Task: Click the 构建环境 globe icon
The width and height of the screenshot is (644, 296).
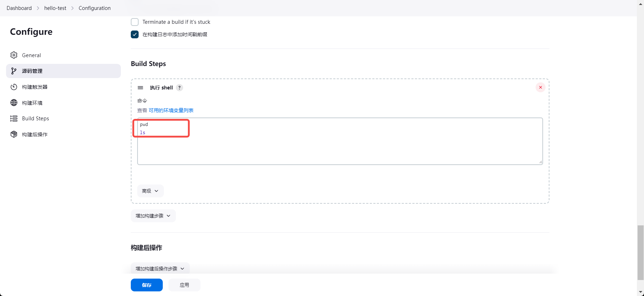Action: tap(14, 103)
